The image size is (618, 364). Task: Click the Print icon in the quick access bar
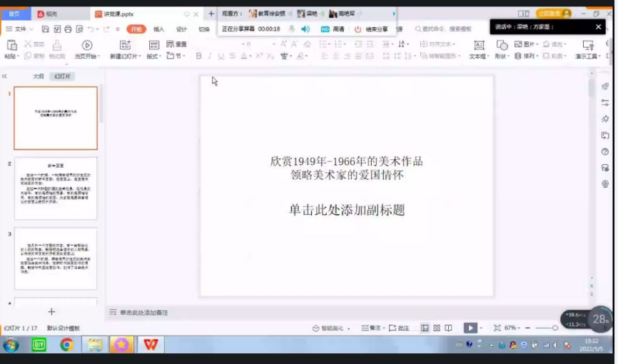click(68, 29)
